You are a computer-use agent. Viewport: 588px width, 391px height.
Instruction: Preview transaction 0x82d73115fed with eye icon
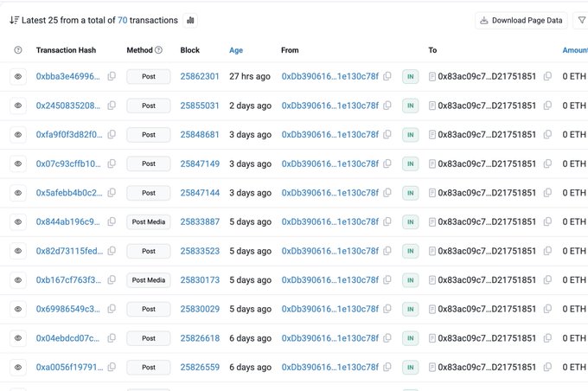click(x=18, y=251)
